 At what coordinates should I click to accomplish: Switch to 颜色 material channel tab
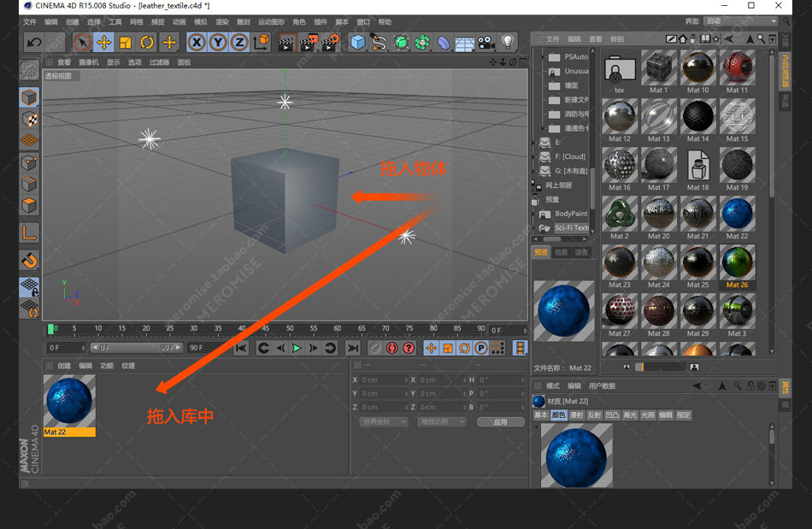point(559,414)
